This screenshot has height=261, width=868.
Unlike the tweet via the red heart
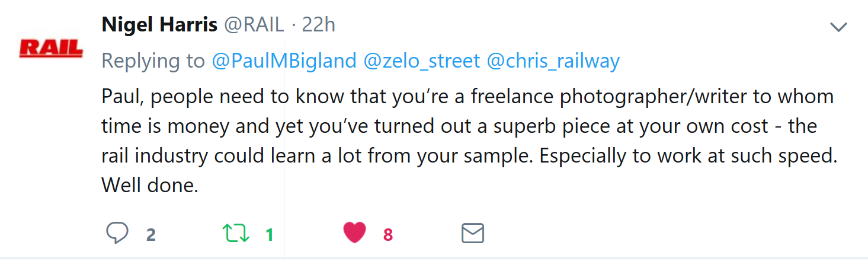pyautogui.click(x=354, y=233)
